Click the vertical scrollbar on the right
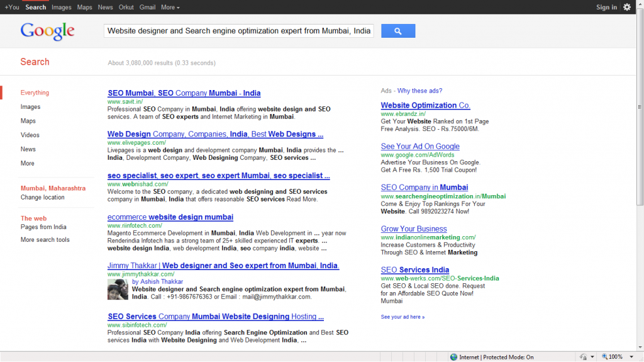 tap(640, 189)
